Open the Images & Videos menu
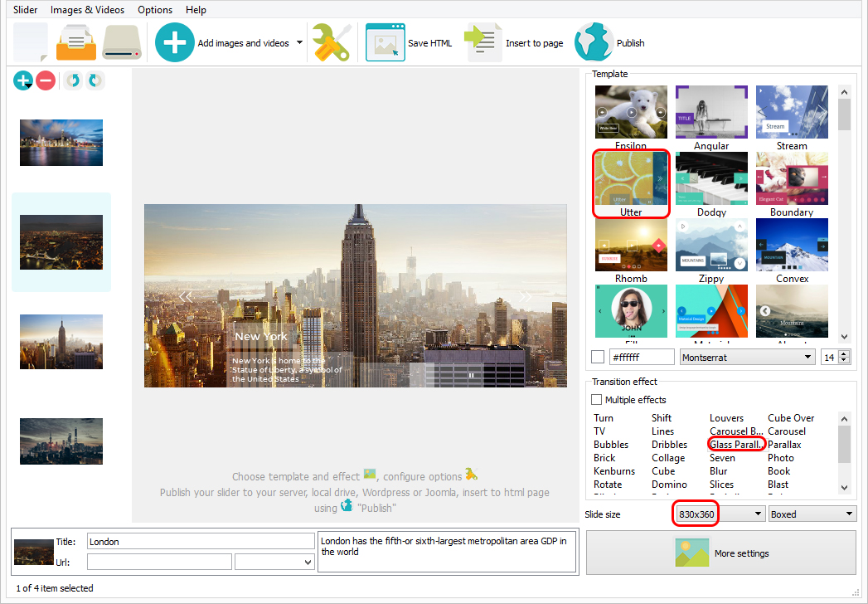This screenshot has width=868, height=604. pos(88,10)
